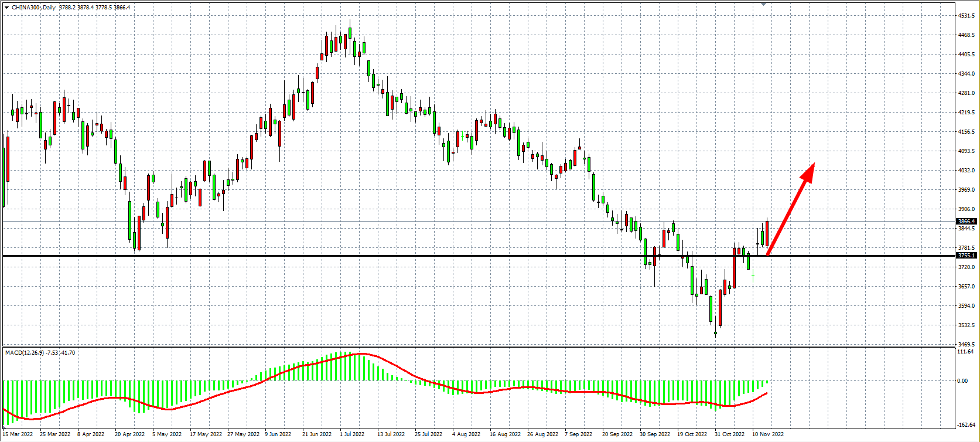Click the CHINA300,Daily chart title text
980x442 pixels.
click(x=34, y=8)
